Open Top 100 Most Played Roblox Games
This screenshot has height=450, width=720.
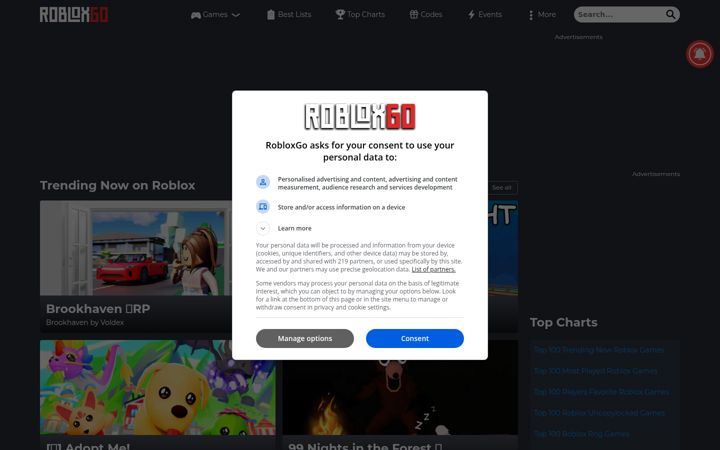tap(596, 371)
